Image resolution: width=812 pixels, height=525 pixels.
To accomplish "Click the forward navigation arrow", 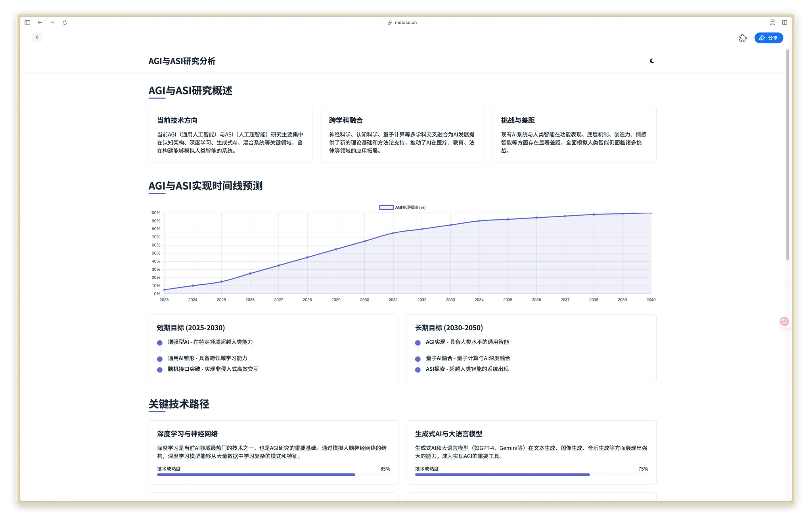I will (52, 23).
